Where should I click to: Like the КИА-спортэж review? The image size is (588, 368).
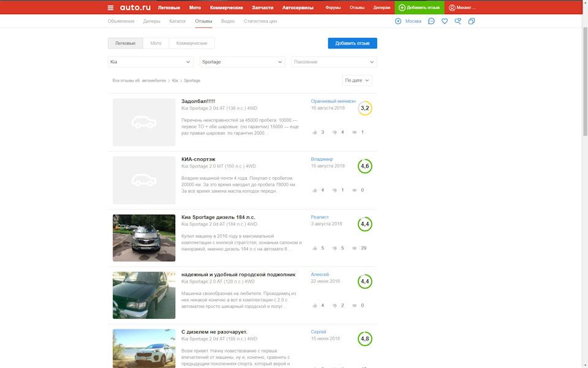coord(315,190)
